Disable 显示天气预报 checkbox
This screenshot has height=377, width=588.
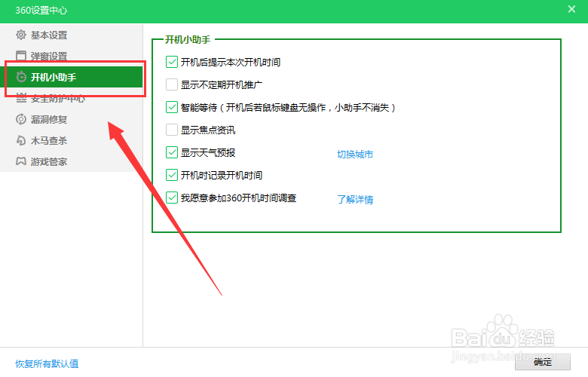(x=172, y=152)
